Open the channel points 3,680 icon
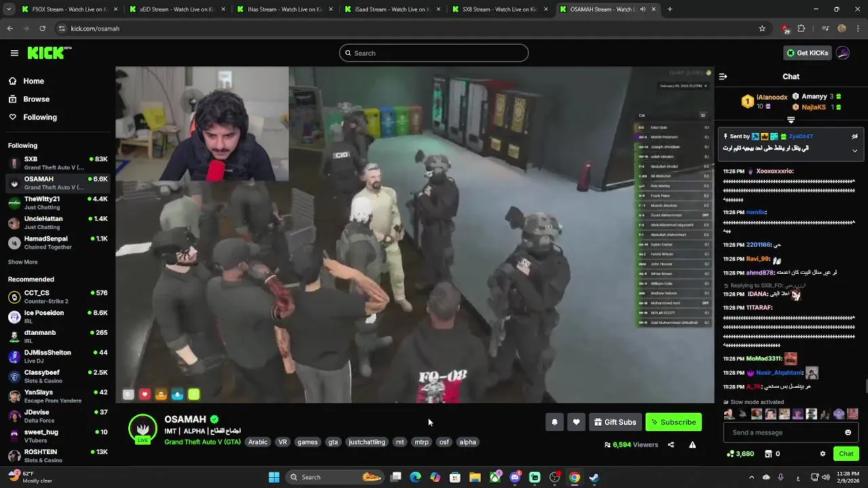The height and width of the screenshot is (488, 868). [x=740, y=453]
